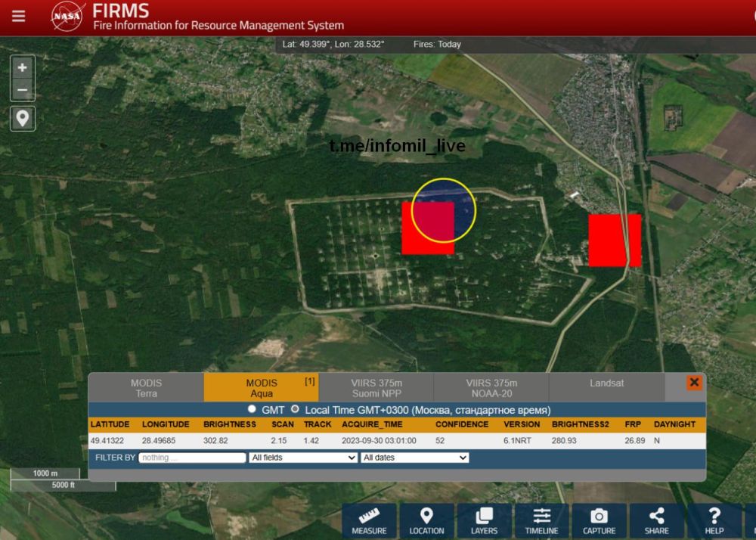Open the Layers panel
Viewport: 756px width, 540px height.
pyautogui.click(x=484, y=520)
